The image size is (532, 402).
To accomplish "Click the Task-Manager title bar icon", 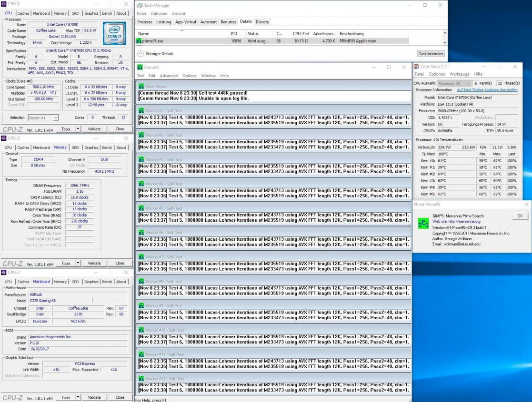I will (x=140, y=5).
